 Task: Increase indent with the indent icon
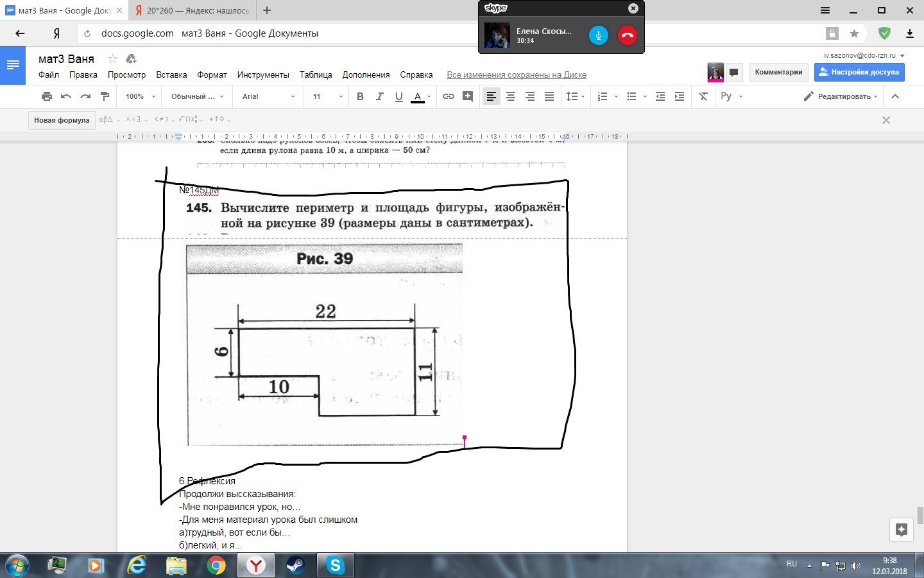[x=680, y=96]
